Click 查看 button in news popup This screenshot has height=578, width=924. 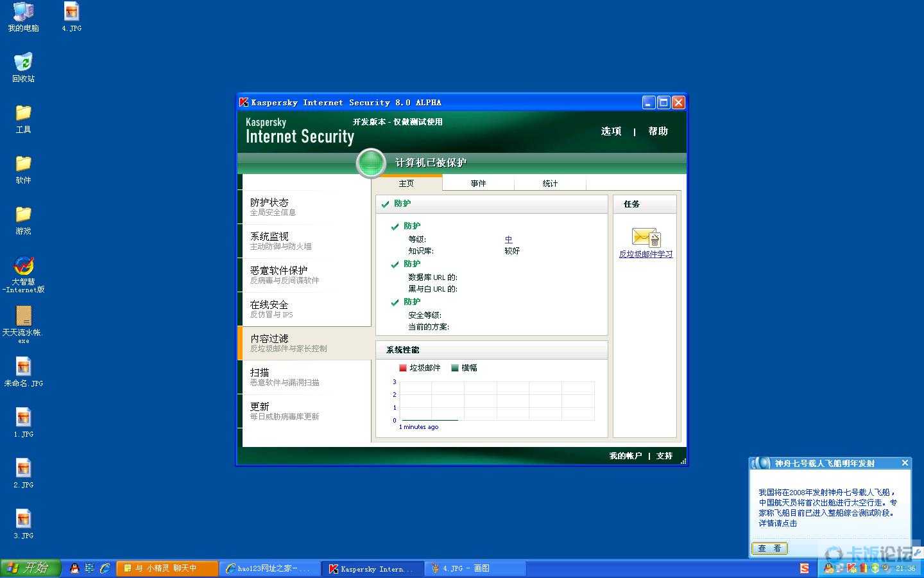(769, 548)
